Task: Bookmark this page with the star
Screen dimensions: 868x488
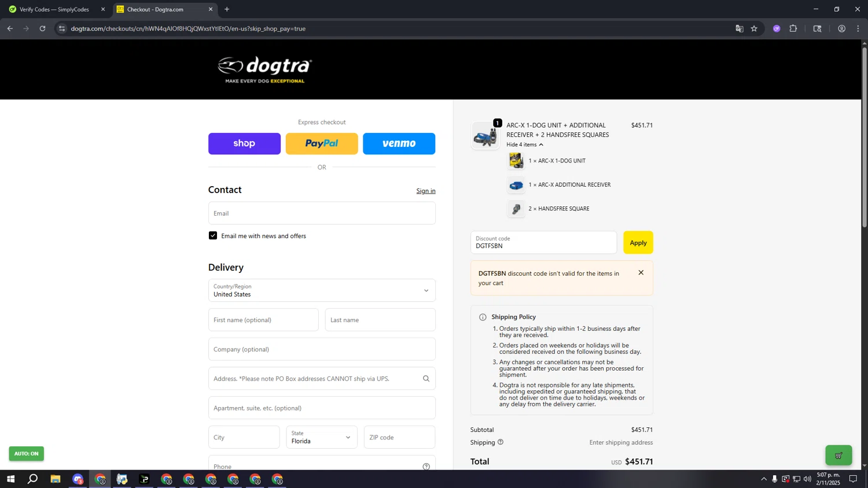Action: [x=754, y=28]
